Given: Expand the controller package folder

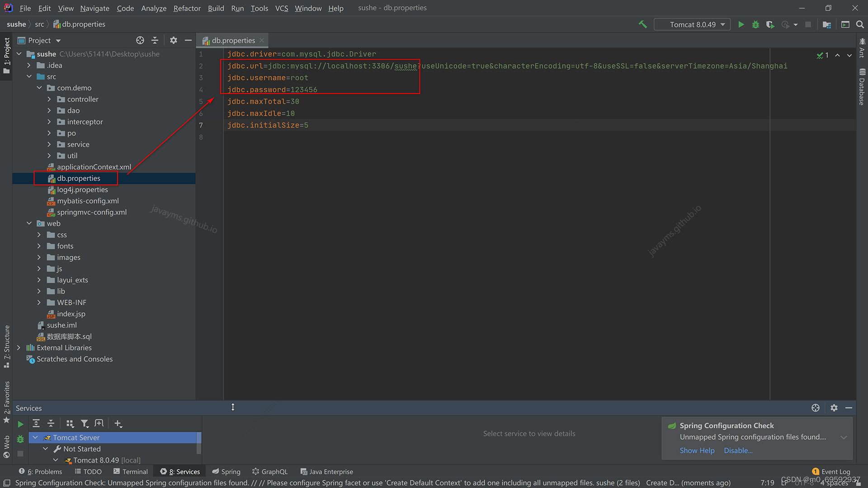Looking at the screenshot, I should pyautogui.click(x=49, y=99).
